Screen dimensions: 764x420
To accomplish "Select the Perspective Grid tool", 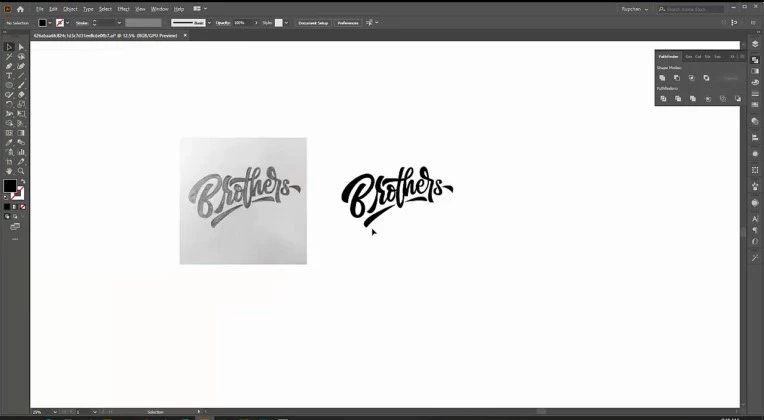I will [x=21, y=123].
